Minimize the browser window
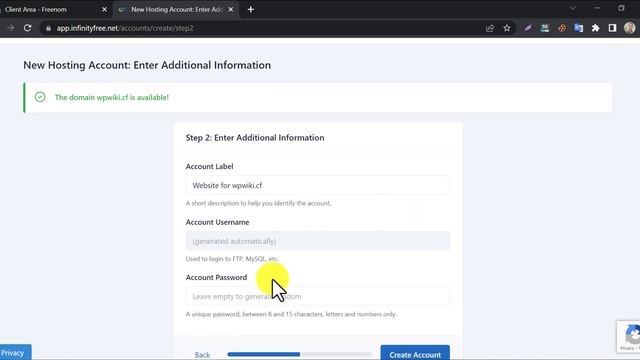 click(x=597, y=8)
